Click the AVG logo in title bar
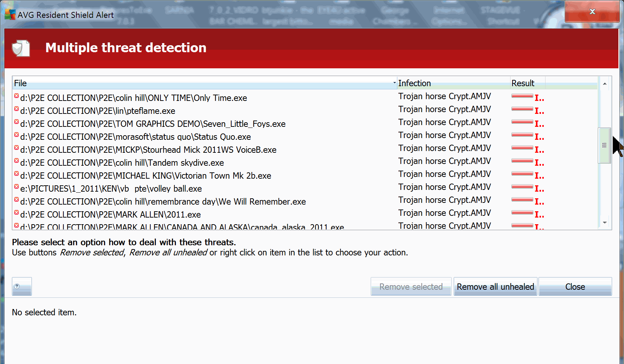The image size is (624, 364). pyautogui.click(x=10, y=15)
